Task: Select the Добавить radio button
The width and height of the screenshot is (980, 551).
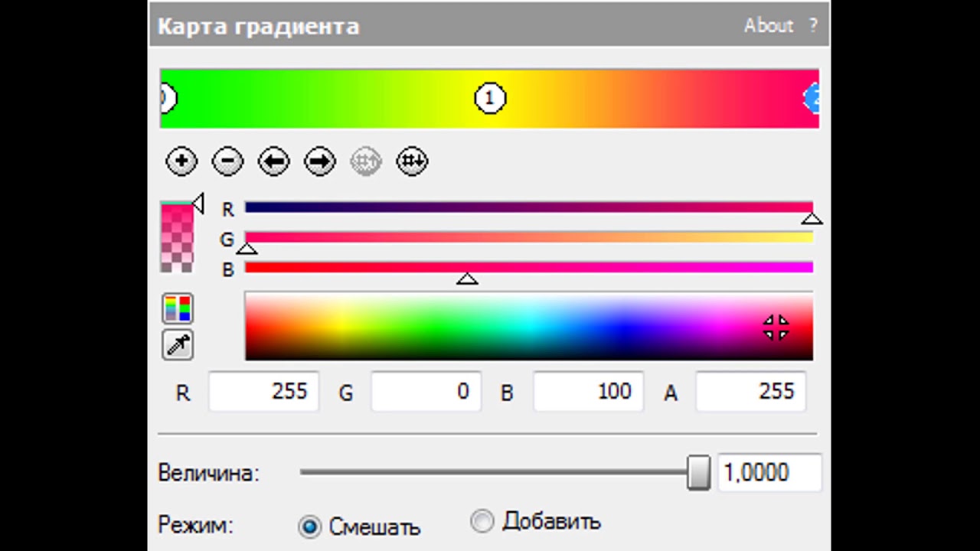Action: 482,521
